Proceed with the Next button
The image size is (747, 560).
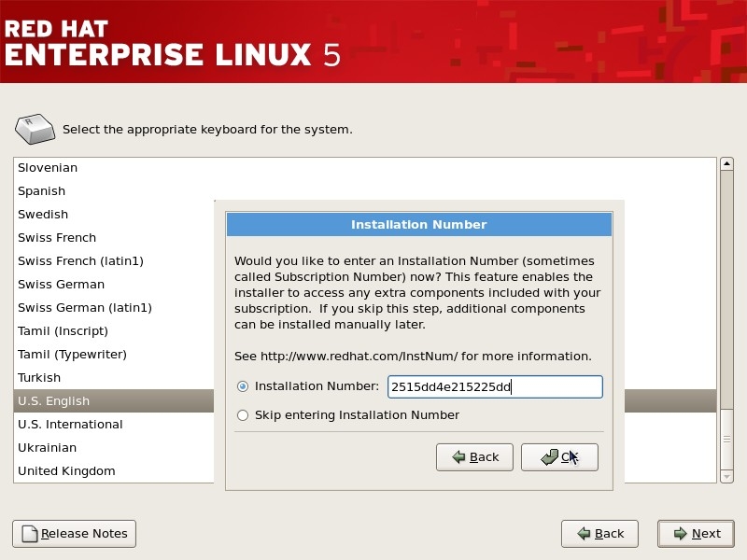[x=696, y=534]
